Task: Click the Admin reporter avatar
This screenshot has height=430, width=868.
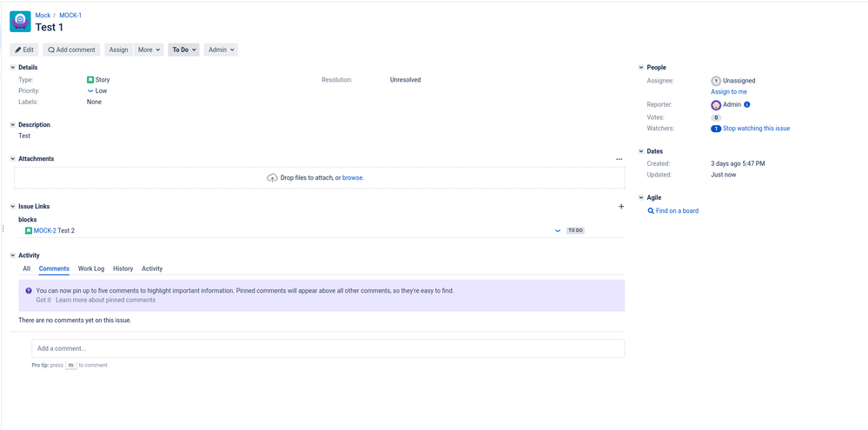Action: (716, 105)
